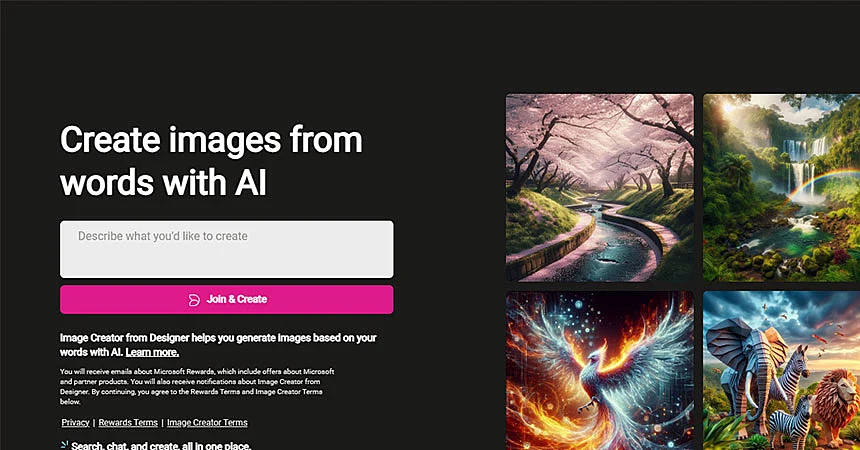Click into the Describe what you'd like to create field
The width and height of the screenshot is (860, 450).
pos(227,249)
